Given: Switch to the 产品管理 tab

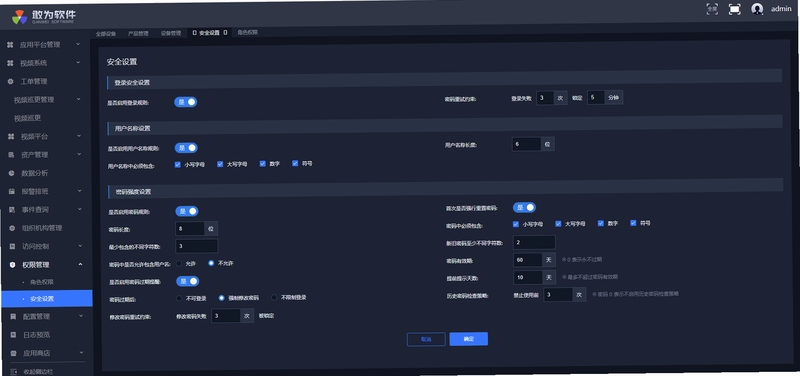Looking at the screenshot, I should coord(138,33).
